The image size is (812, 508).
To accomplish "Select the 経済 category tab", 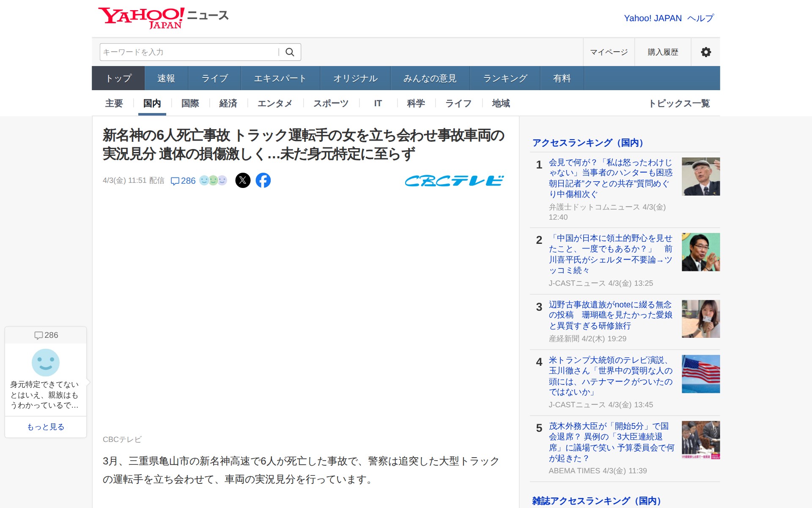I will point(228,103).
